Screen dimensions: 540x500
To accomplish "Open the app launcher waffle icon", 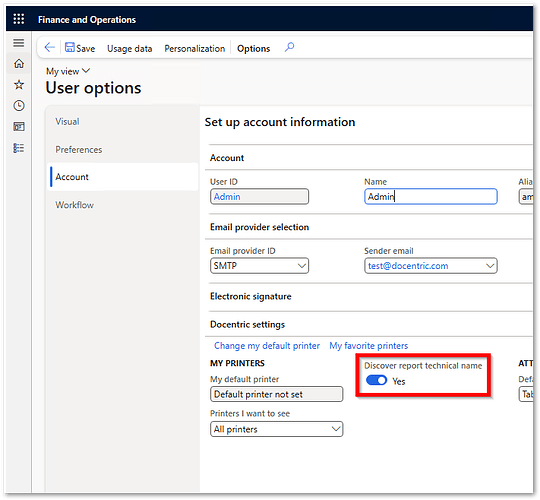I will tap(19, 19).
